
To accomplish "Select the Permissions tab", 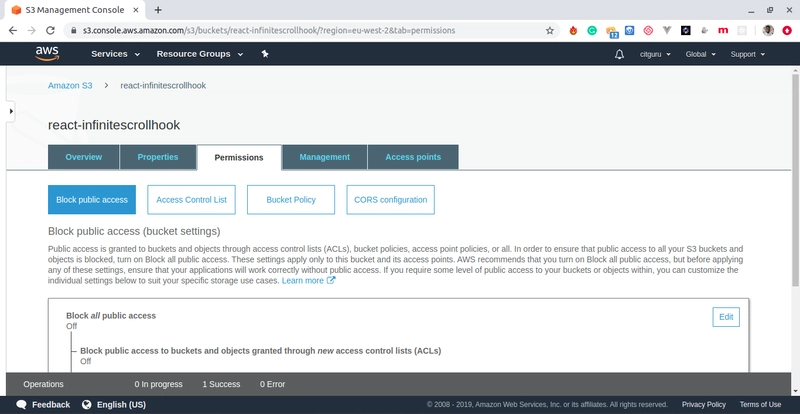I will click(x=239, y=157).
